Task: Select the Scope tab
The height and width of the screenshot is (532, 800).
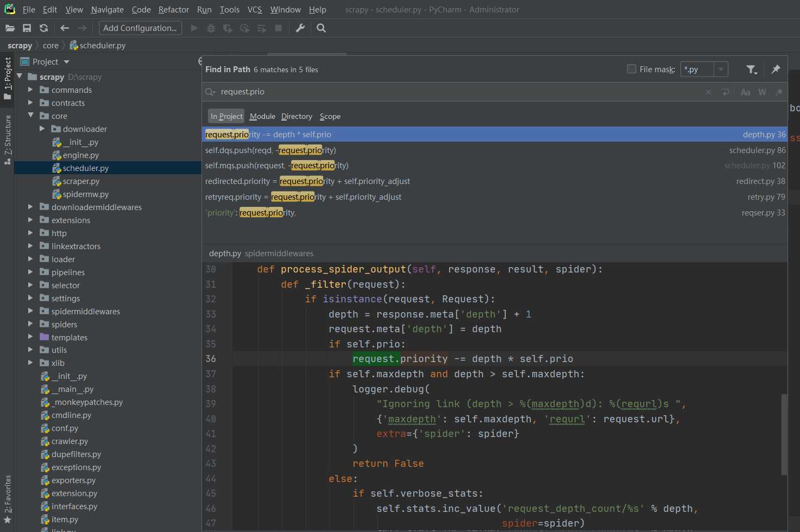Action: click(330, 116)
